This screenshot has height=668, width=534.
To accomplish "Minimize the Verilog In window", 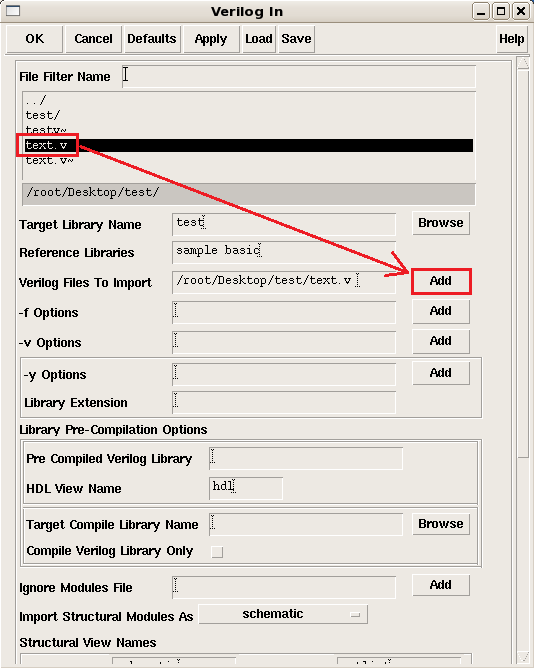I will pos(481,11).
